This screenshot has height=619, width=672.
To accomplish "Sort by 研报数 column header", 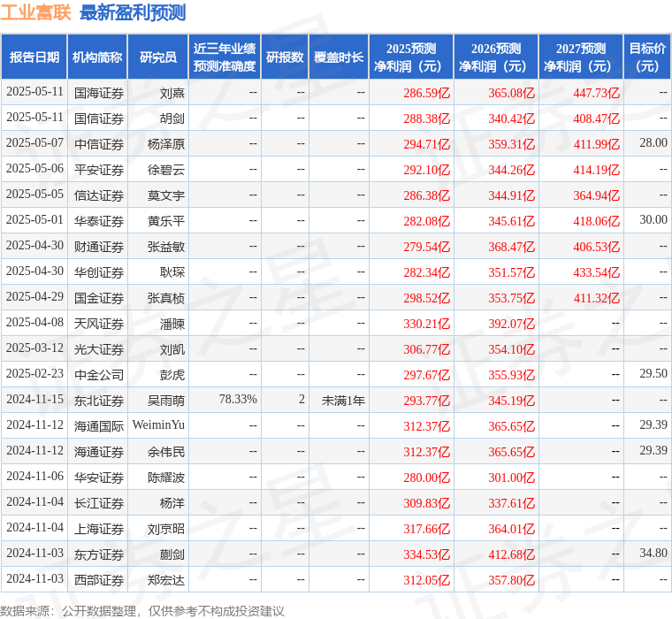I will pyautogui.click(x=285, y=57).
